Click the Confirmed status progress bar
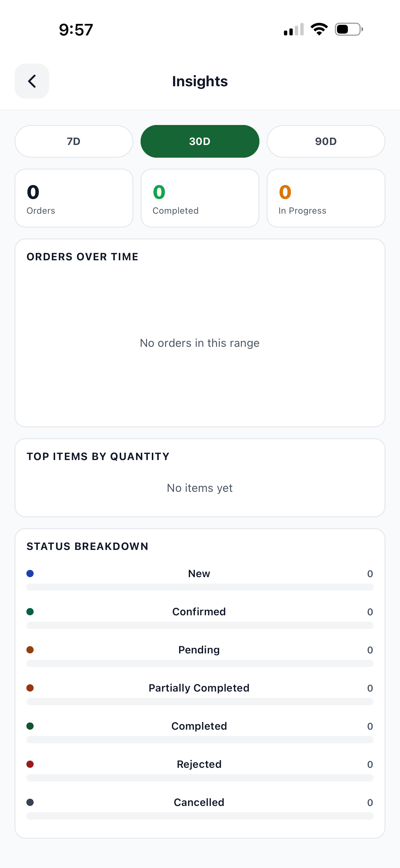400x868 pixels. (x=200, y=625)
